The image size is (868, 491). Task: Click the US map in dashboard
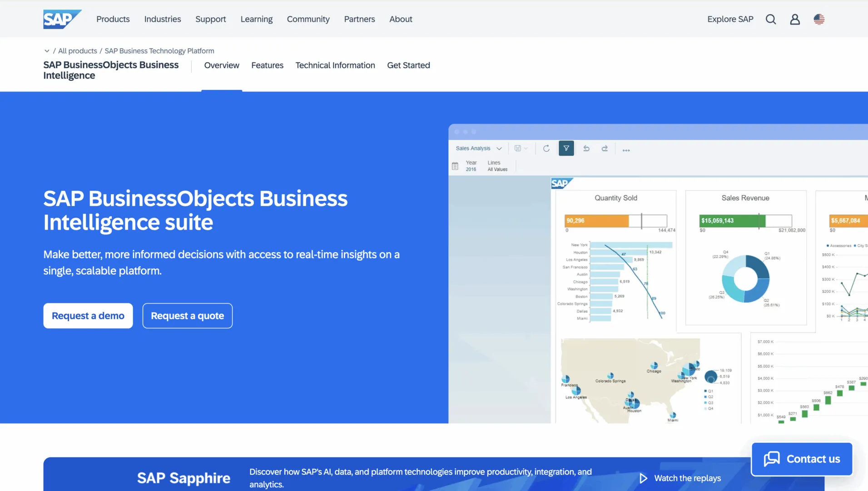(630, 381)
